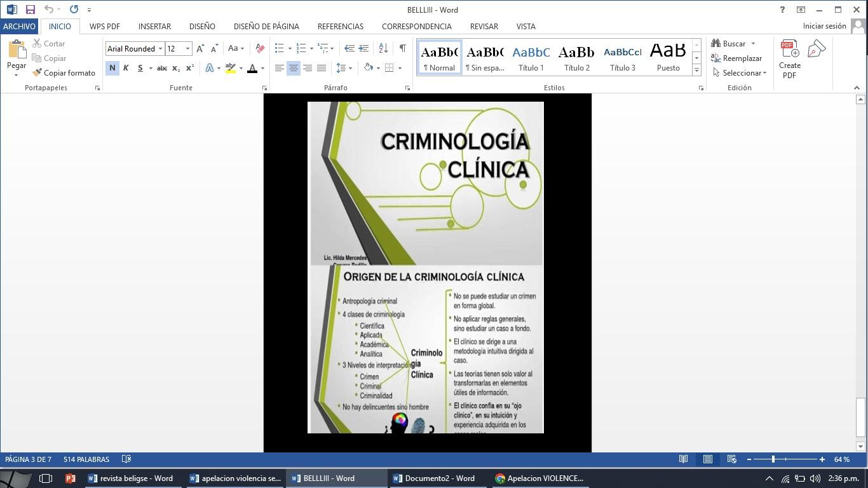Decrease paragraph indent
868x488 pixels.
(x=349, y=48)
